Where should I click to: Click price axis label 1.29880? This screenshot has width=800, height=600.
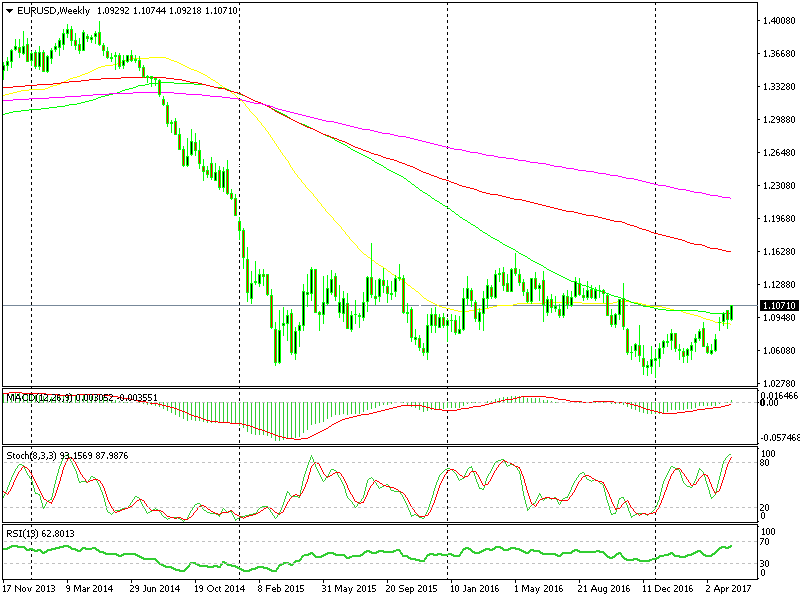click(x=779, y=119)
